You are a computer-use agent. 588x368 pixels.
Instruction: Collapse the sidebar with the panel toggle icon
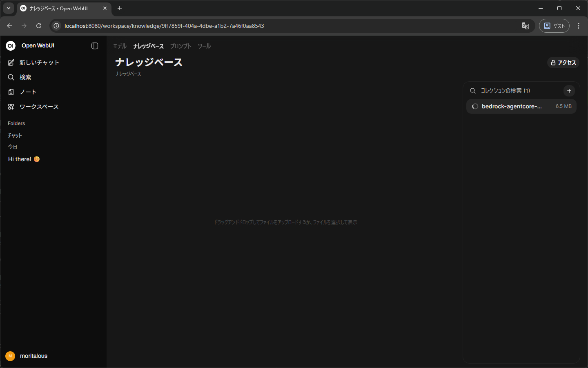click(95, 46)
